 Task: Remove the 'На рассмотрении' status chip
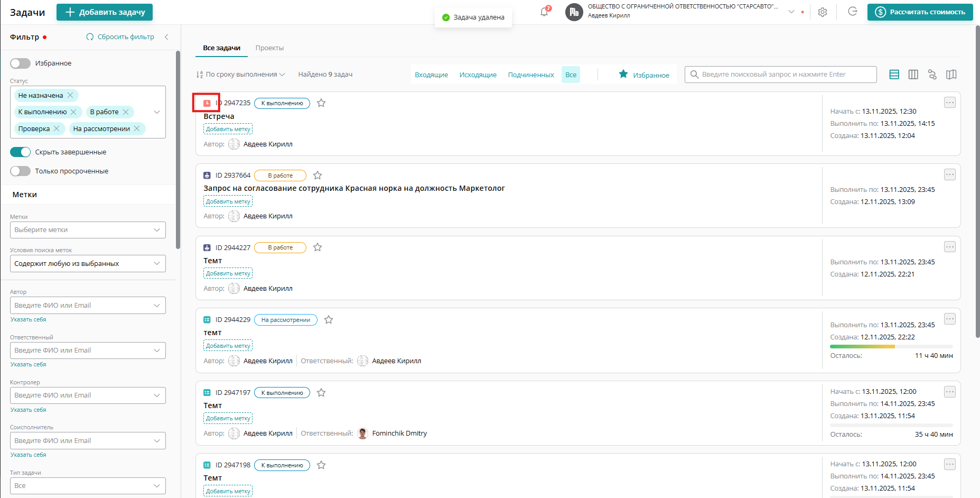(137, 129)
